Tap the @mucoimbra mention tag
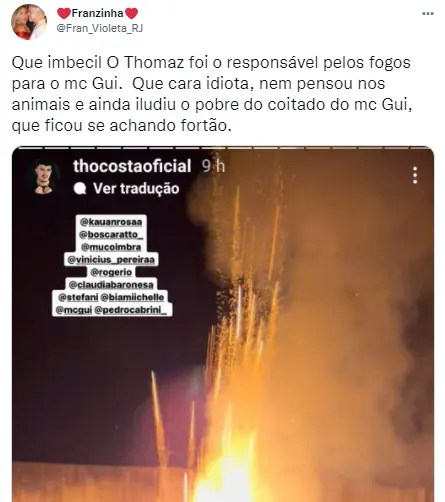Viewport: 445px width, 502px height. click(111, 247)
